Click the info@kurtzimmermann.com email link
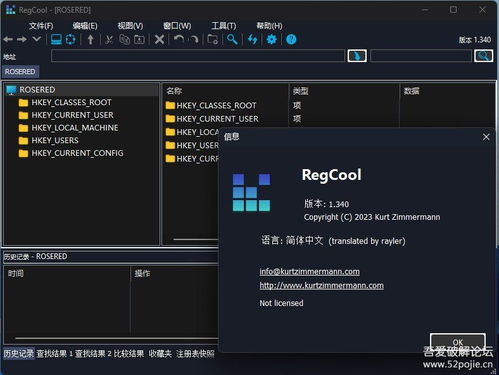 (310, 271)
